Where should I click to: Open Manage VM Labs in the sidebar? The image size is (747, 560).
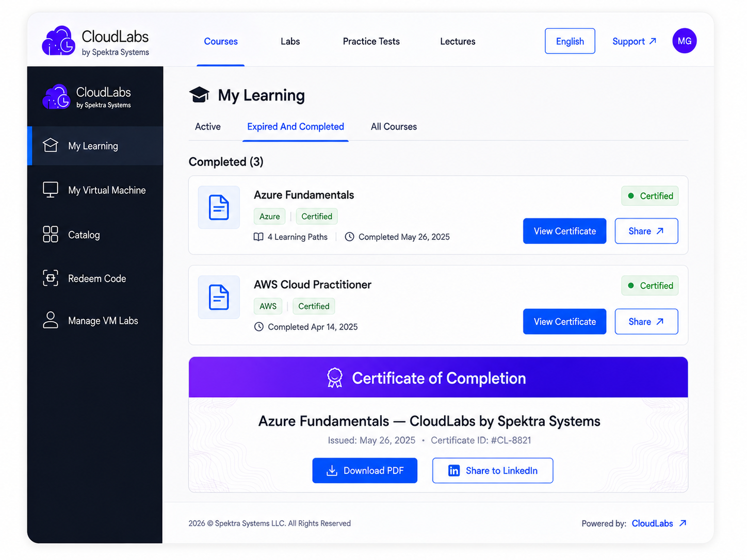click(x=95, y=320)
